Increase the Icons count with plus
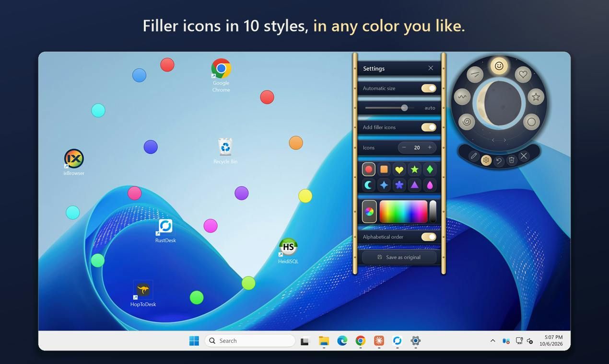Screen dimensions: 609x364 (430, 148)
